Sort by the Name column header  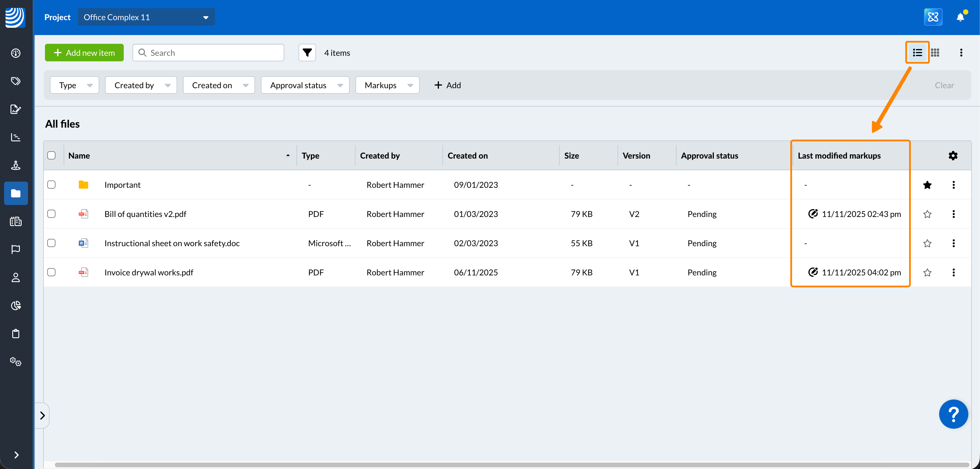(79, 155)
